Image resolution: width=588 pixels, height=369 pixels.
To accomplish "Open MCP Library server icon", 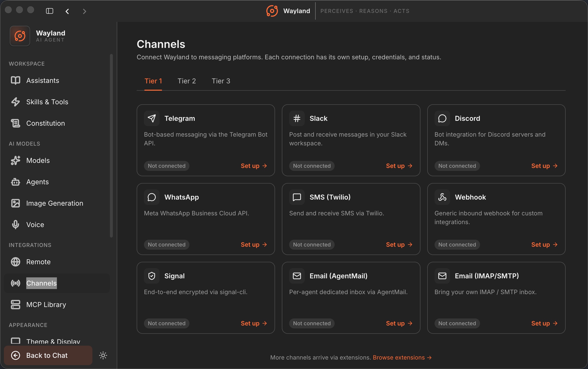I will point(16,305).
